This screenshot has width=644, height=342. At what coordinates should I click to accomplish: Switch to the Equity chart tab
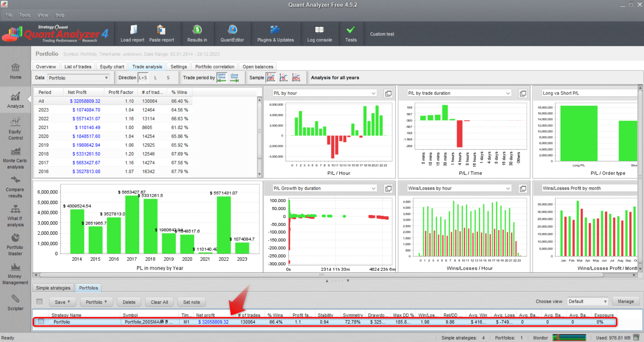(112, 66)
